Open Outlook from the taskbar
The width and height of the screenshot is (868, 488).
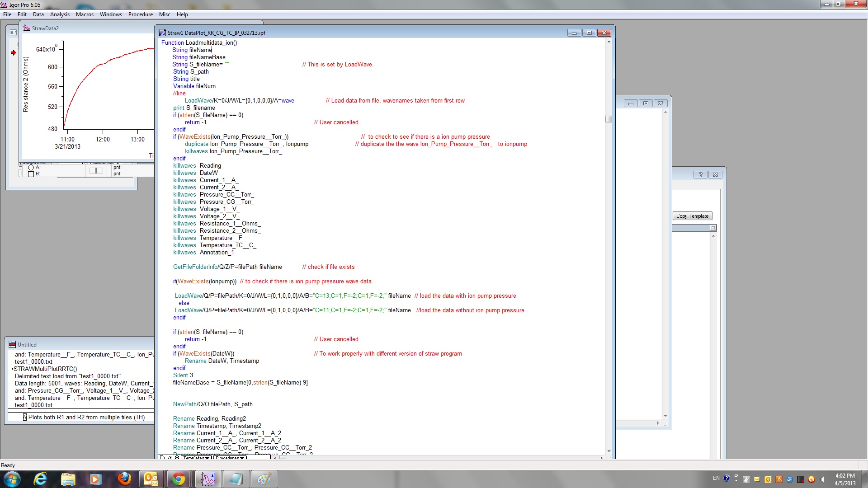coord(151,479)
